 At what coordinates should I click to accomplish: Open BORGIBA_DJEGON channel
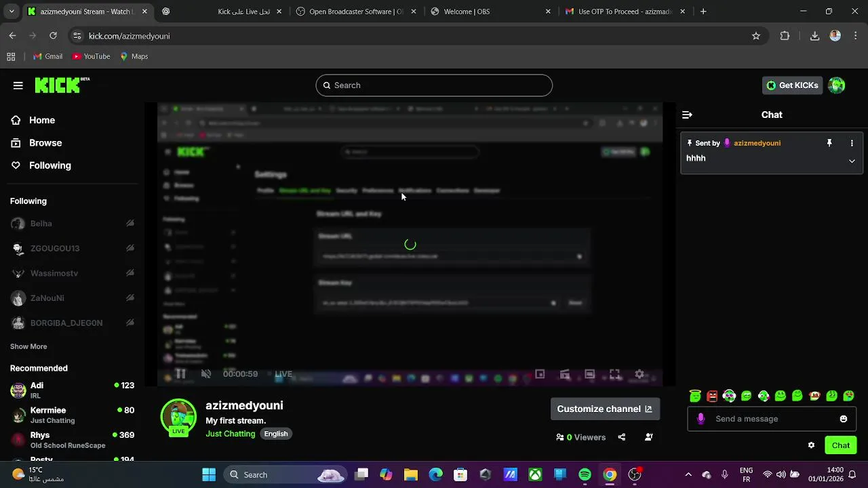click(72, 323)
